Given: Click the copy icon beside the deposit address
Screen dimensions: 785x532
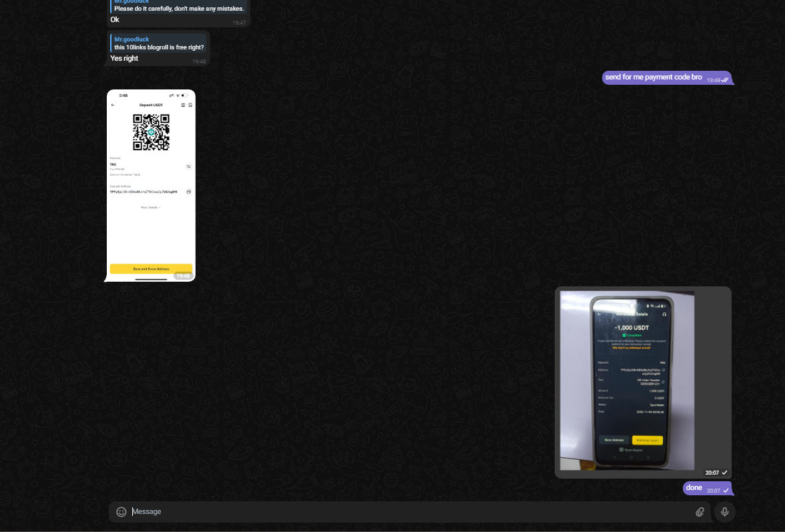Looking at the screenshot, I should (x=188, y=192).
